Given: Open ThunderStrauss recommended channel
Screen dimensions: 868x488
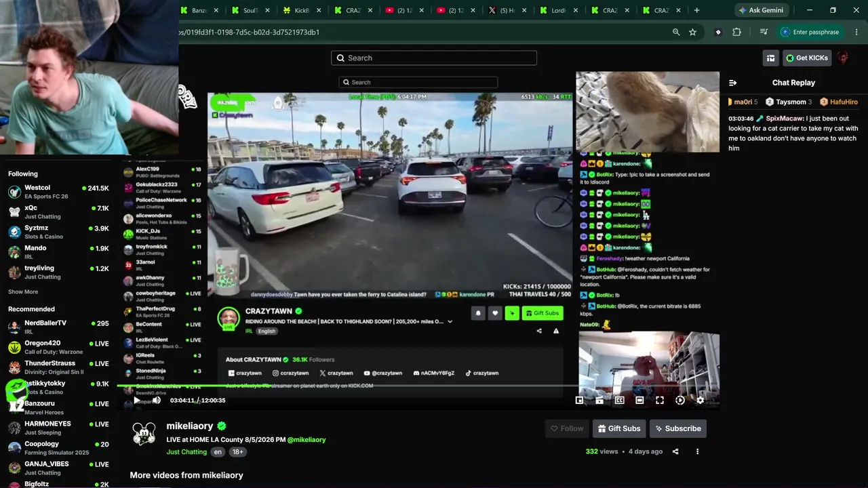Looking at the screenshot, I should point(58,367).
